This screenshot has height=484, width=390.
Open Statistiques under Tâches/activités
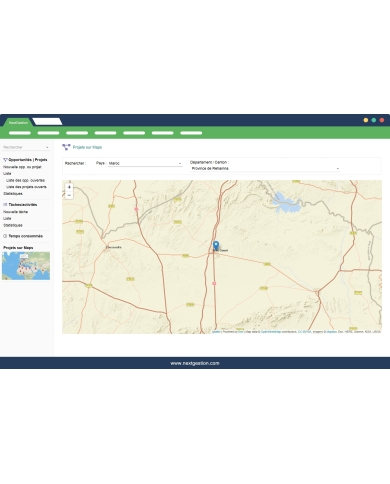click(x=13, y=225)
